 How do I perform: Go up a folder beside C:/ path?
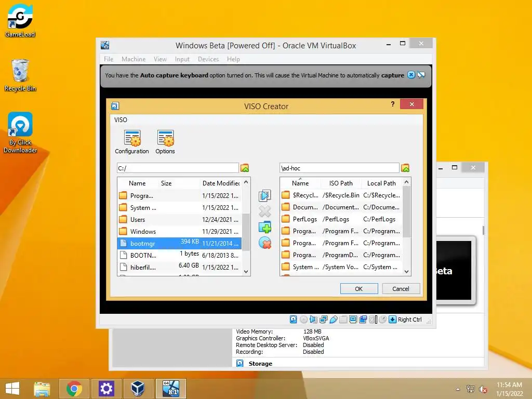click(x=245, y=168)
